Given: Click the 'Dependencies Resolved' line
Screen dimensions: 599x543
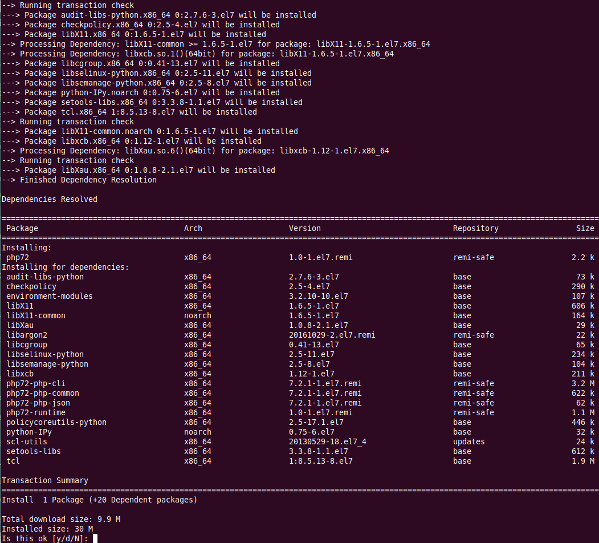Looking at the screenshot, I should coord(49,199).
